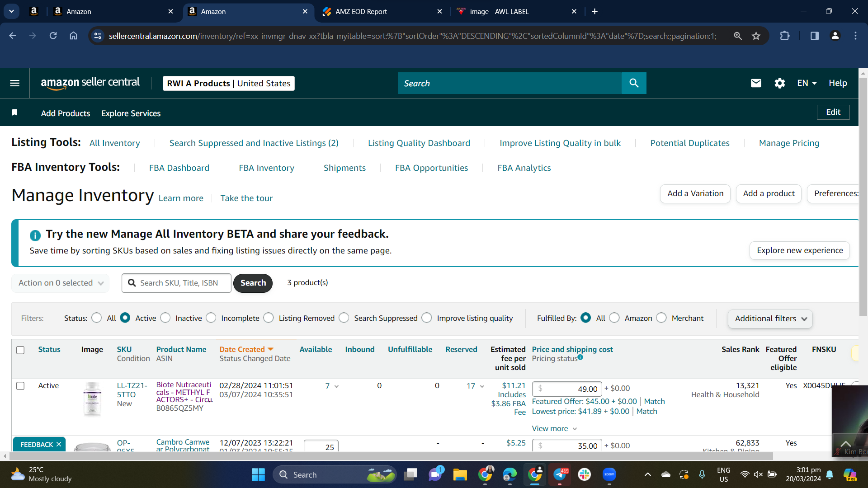Open the browser extensions puzzle icon

click(785, 36)
